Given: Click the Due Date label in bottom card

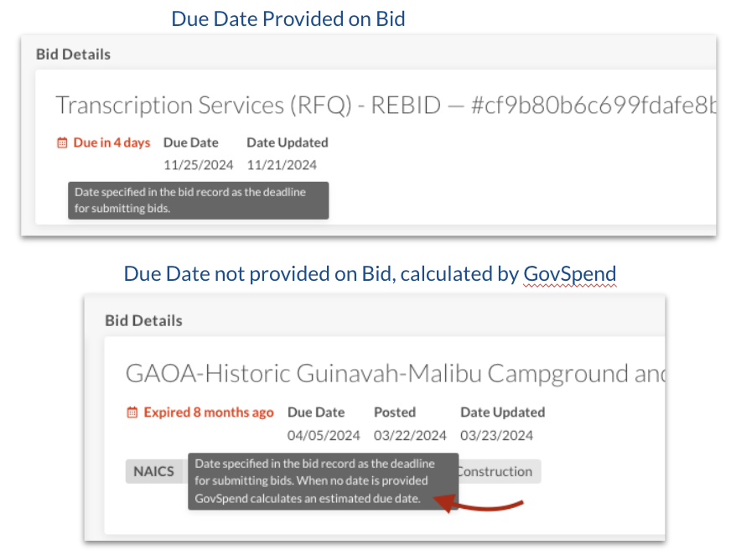Looking at the screenshot, I should [316, 412].
